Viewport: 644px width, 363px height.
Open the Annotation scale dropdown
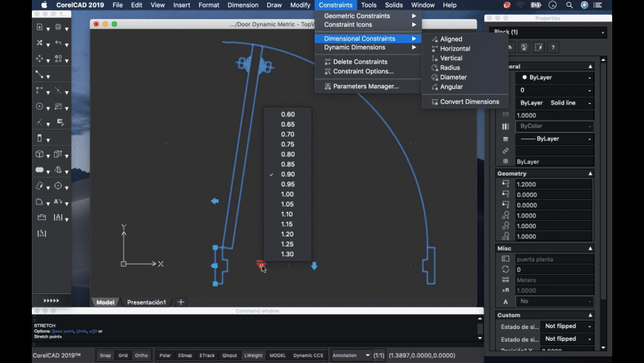352,355
